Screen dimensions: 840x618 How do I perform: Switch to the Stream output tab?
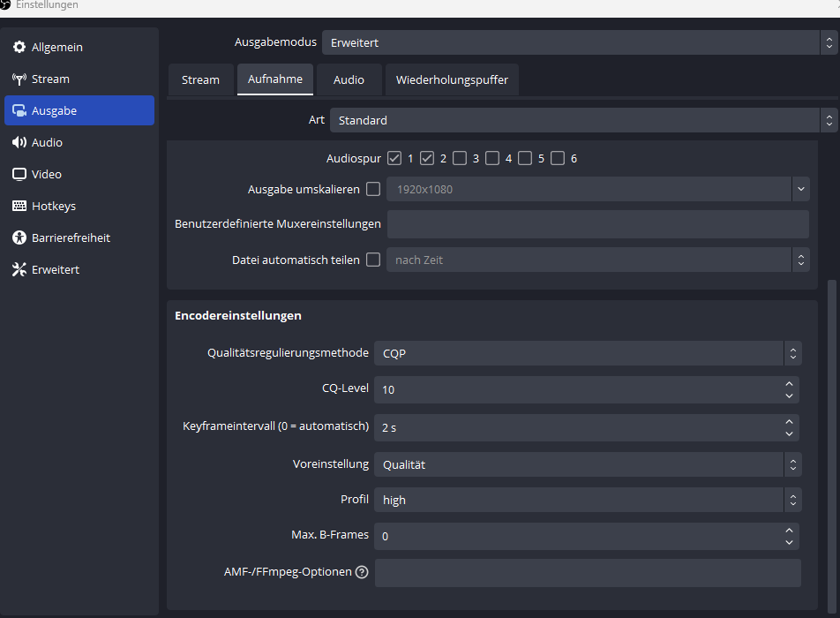click(201, 79)
